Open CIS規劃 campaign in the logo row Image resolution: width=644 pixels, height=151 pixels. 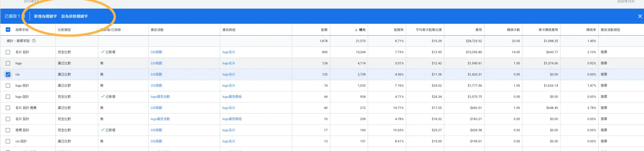click(x=157, y=63)
